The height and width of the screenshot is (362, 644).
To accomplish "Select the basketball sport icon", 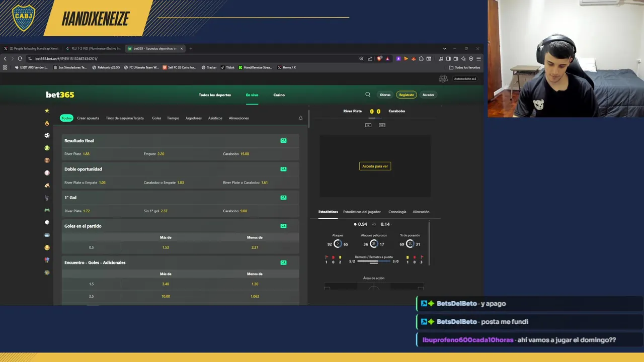I will 47,160.
